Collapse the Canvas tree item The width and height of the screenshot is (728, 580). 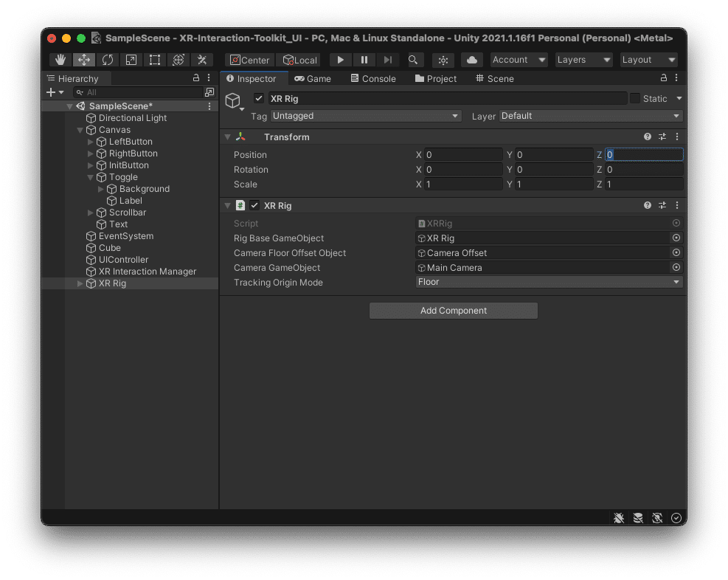(x=80, y=130)
